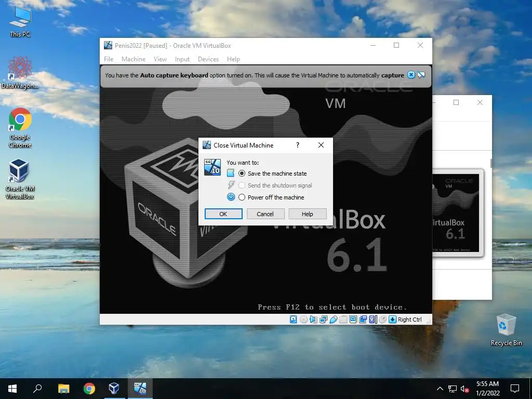Open taskbar search
532x399 pixels.
point(37,389)
